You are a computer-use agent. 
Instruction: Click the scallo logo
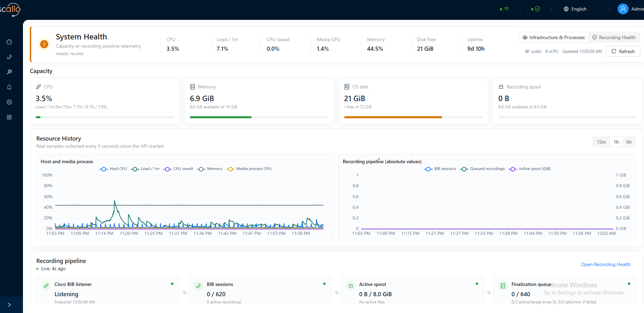10,9
